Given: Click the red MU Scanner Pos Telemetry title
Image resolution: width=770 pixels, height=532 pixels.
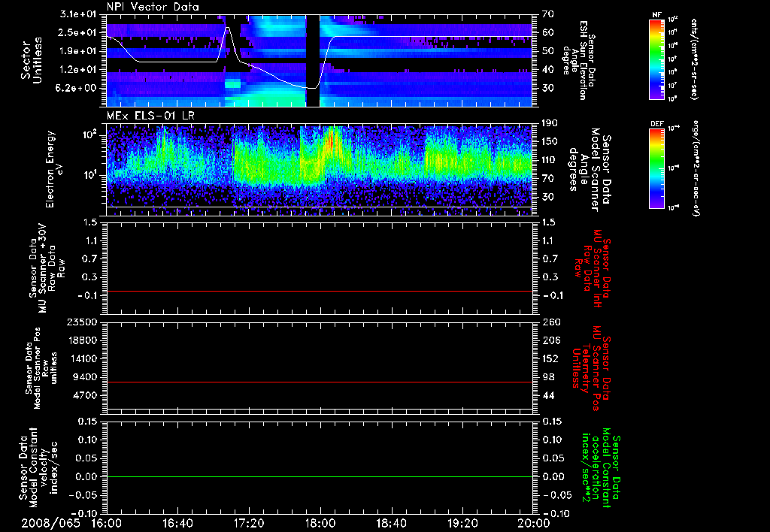Looking at the screenshot, I should [593, 368].
